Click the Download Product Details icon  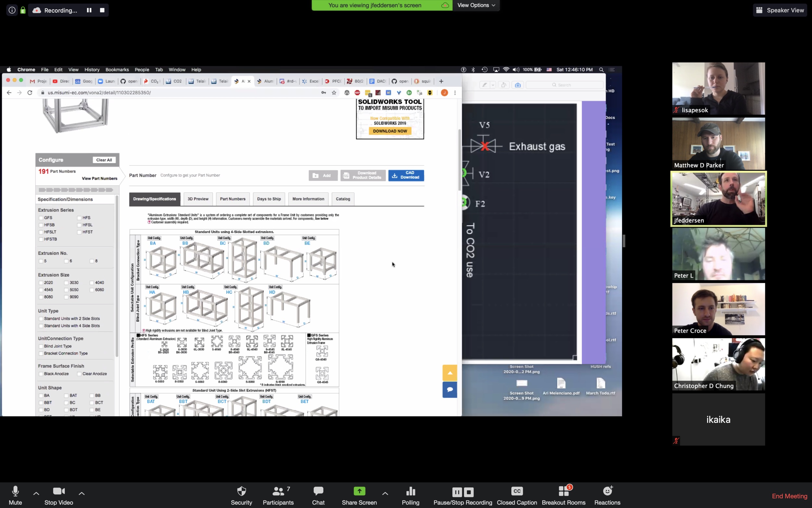coord(362,175)
